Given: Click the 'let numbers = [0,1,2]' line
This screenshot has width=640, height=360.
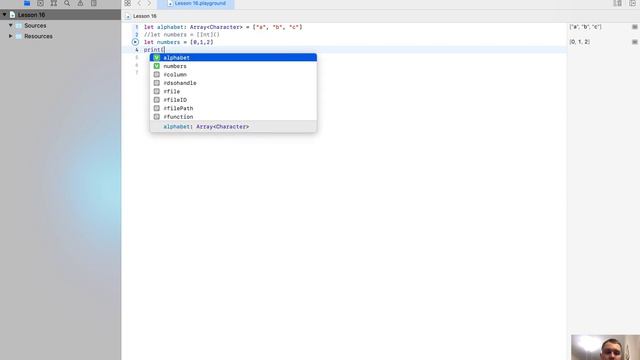Looking at the screenshot, I should click(178, 42).
